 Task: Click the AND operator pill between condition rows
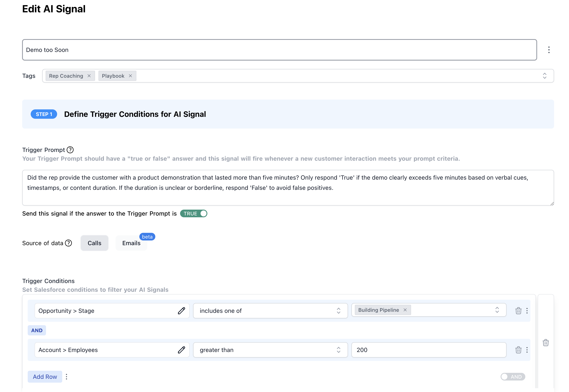[x=37, y=330]
